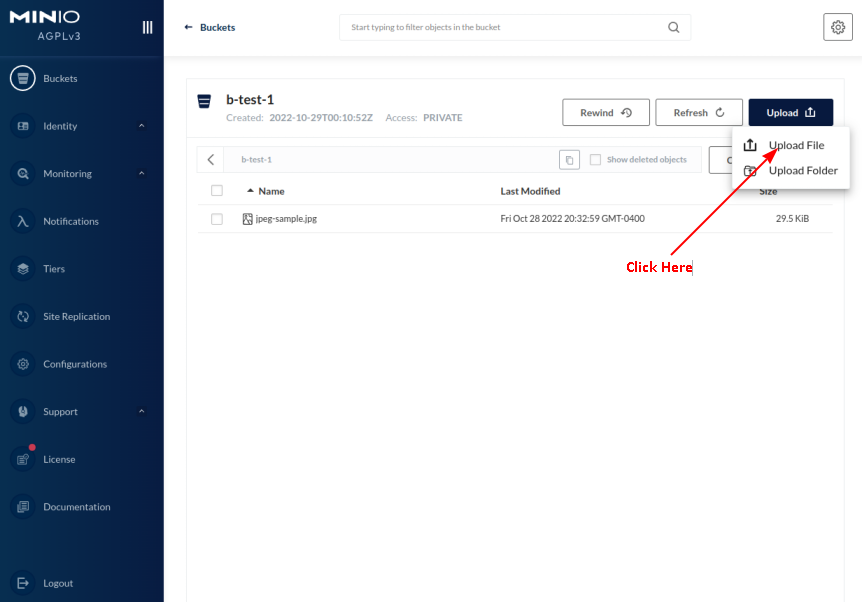This screenshot has width=862, height=602.
Task: Select all objects with the header checkbox
Action: click(x=217, y=190)
